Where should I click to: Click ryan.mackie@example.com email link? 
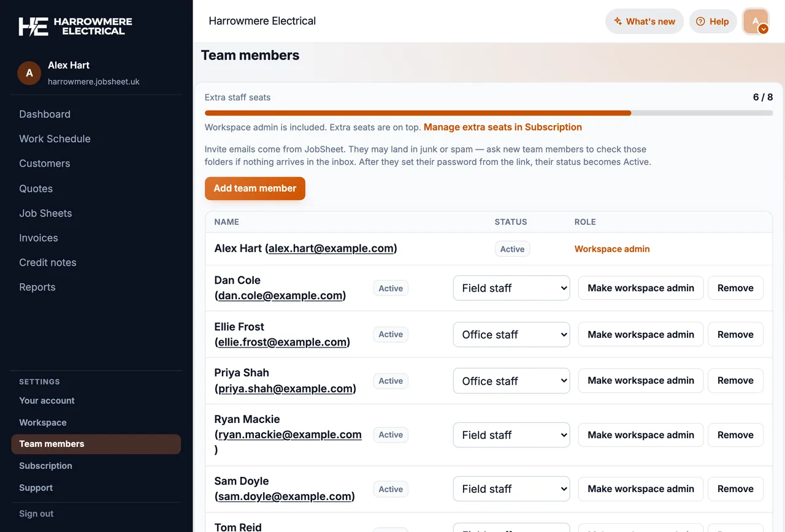click(x=290, y=435)
